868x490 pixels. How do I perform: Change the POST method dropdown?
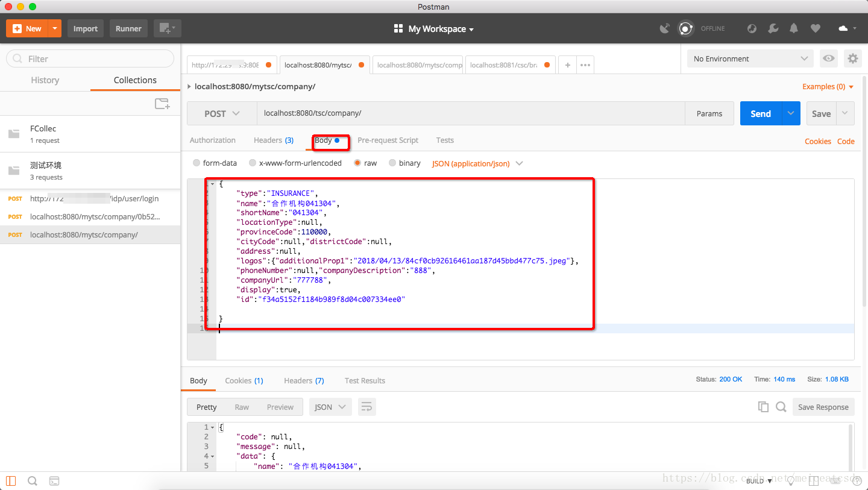[222, 113]
